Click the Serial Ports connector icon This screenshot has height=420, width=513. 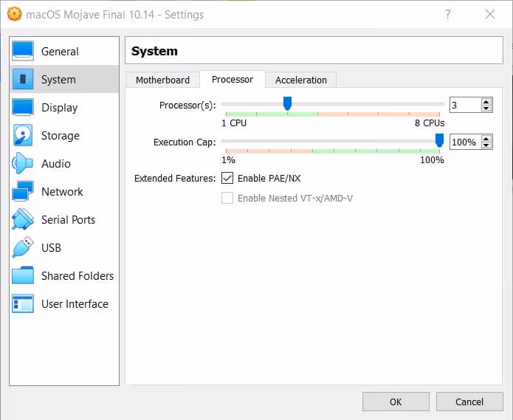point(23,219)
